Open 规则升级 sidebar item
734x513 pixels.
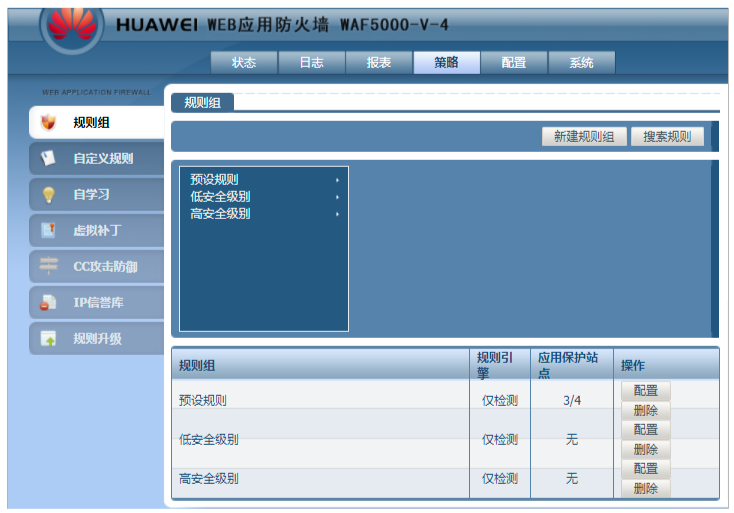[97, 338]
